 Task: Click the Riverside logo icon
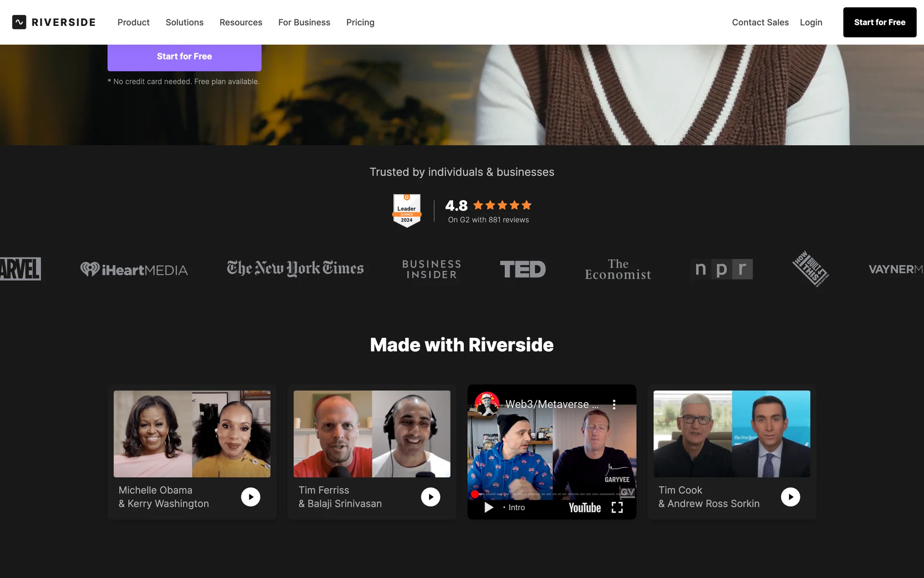tap(19, 22)
